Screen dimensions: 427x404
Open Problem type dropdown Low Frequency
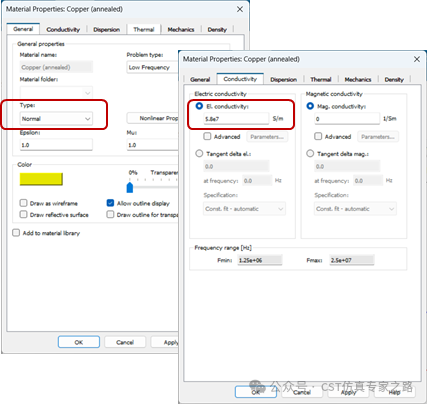(153, 67)
